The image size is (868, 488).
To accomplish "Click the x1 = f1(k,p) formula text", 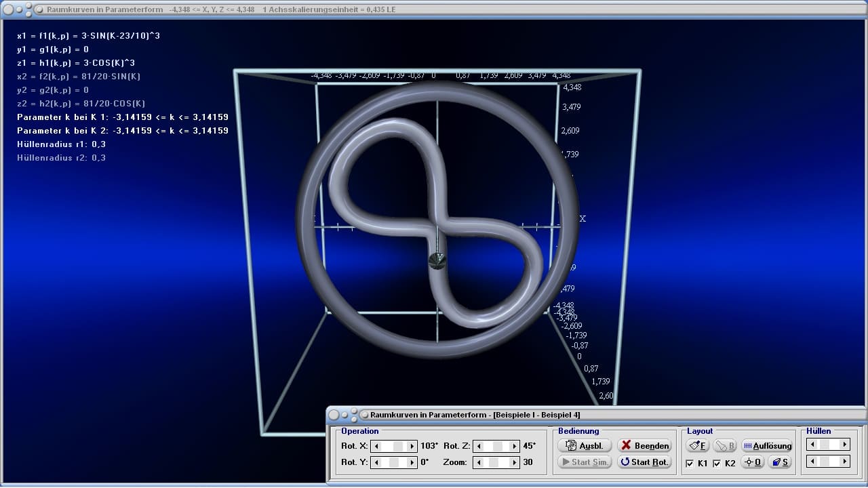I will [88, 36].
